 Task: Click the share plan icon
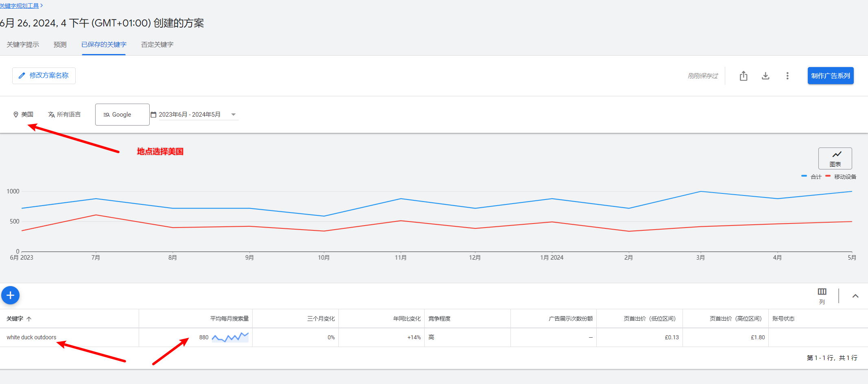(743, 76)
